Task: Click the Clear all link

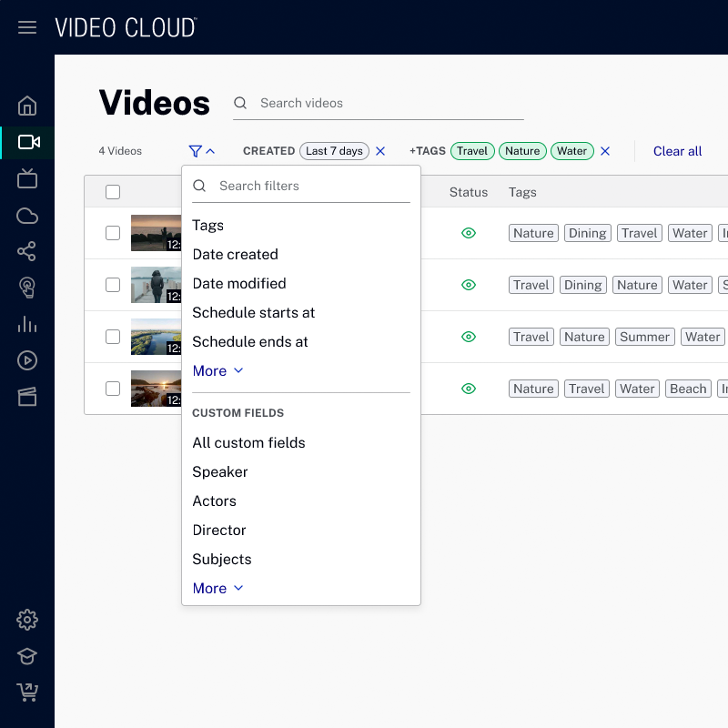Action: (677, 151)
